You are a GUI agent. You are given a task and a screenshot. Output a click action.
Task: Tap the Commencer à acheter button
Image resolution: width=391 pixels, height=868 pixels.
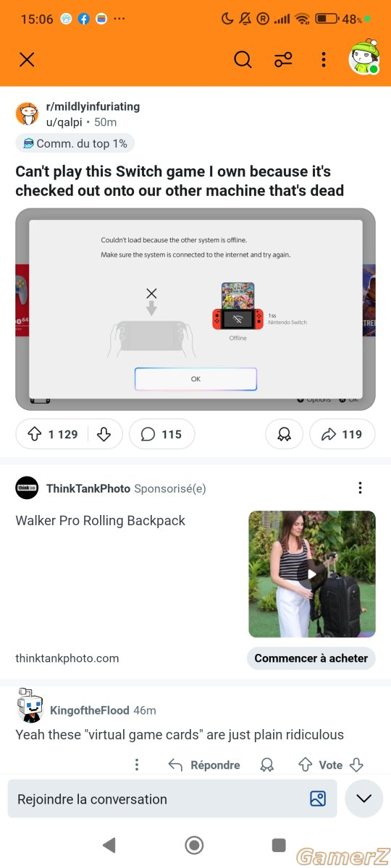coord(311,658)
